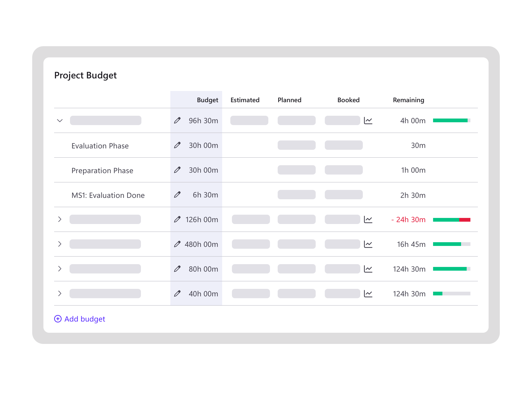The height and width of the screenshot is (399, 532).
Task: Open chart icon in the 16h 45m row
Action: [368, 244]
